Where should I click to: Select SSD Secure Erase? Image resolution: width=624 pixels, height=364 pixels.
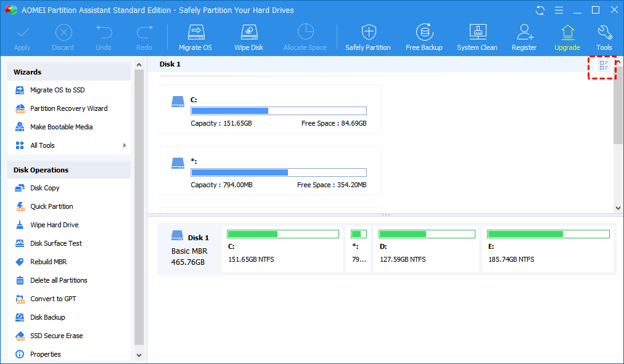coord(57,336)
